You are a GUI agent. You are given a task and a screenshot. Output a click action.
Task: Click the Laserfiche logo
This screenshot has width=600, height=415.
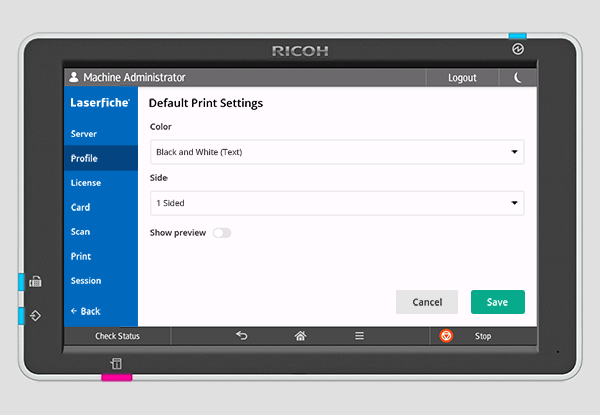pos(100,103)
